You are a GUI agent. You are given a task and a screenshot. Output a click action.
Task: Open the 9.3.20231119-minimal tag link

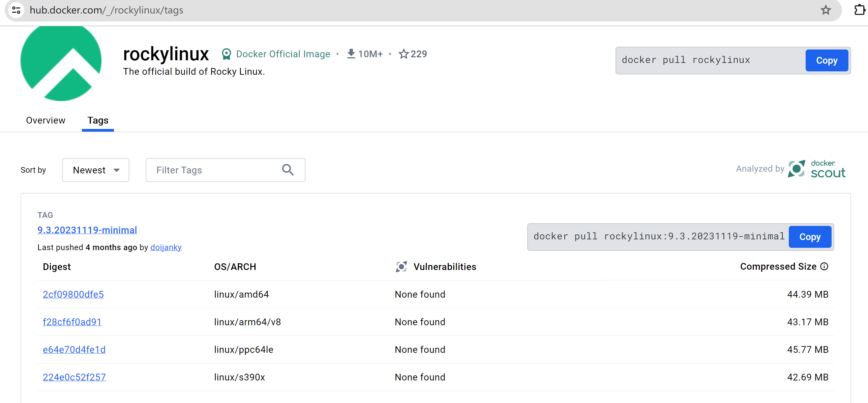pos(87,230)
